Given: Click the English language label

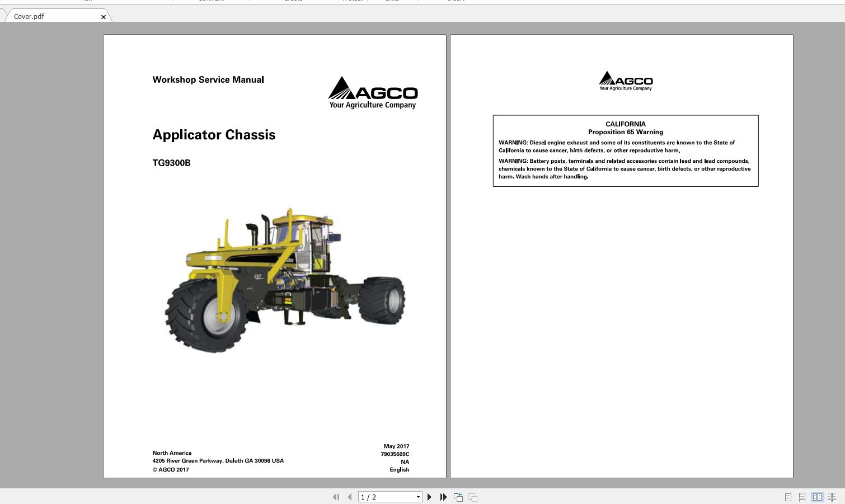Looking at the screenshot, I should [x=400, y=469].
